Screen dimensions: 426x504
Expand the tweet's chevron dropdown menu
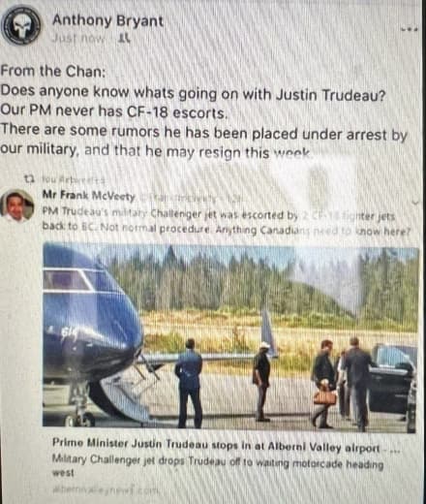[416, 203]
